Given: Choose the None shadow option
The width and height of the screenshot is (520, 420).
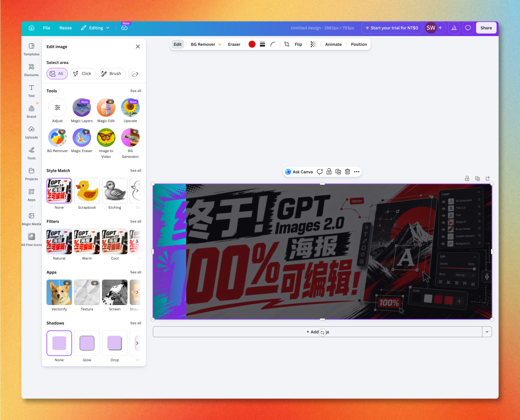Looking at the screenshot, I should pos(59,343).
